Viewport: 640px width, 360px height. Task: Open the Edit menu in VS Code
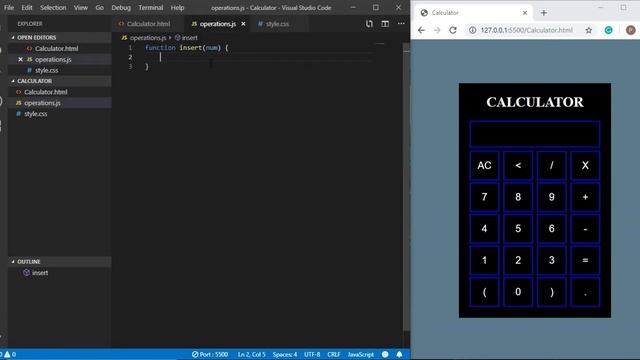click(27, 7)
